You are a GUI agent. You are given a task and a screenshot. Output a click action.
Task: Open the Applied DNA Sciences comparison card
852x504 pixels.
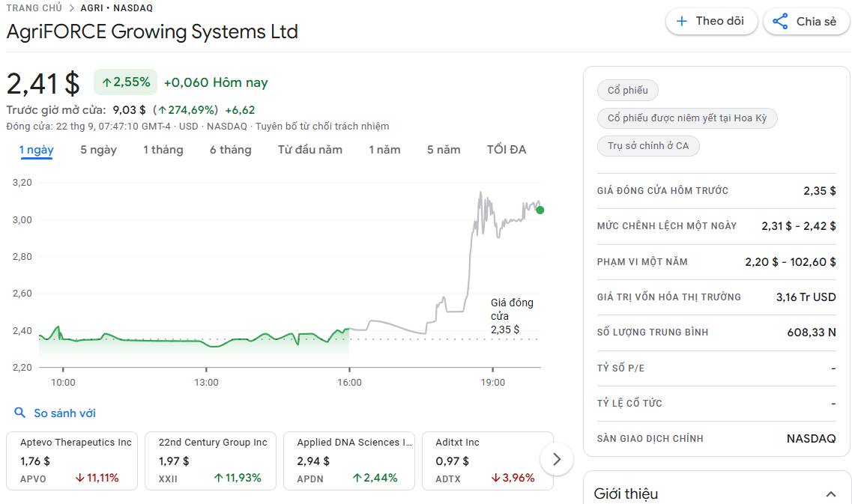(349, 461)
